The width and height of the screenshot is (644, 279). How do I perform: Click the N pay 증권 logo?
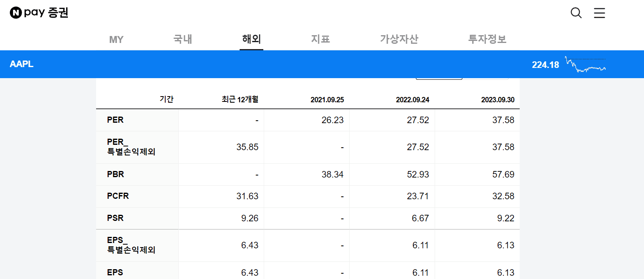coord(39,13)
